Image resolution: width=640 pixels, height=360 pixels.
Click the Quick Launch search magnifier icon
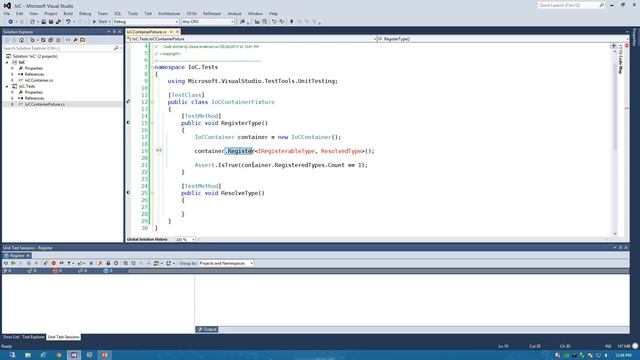(x=601, y=5)
